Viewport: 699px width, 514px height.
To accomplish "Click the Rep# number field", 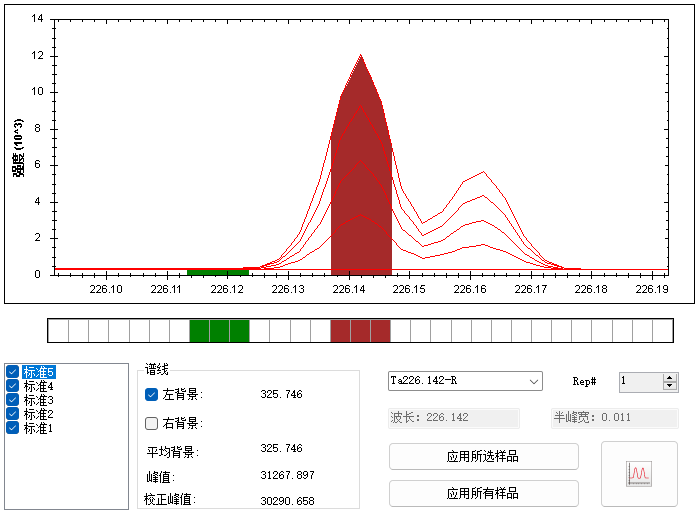I will coord(641,382).
